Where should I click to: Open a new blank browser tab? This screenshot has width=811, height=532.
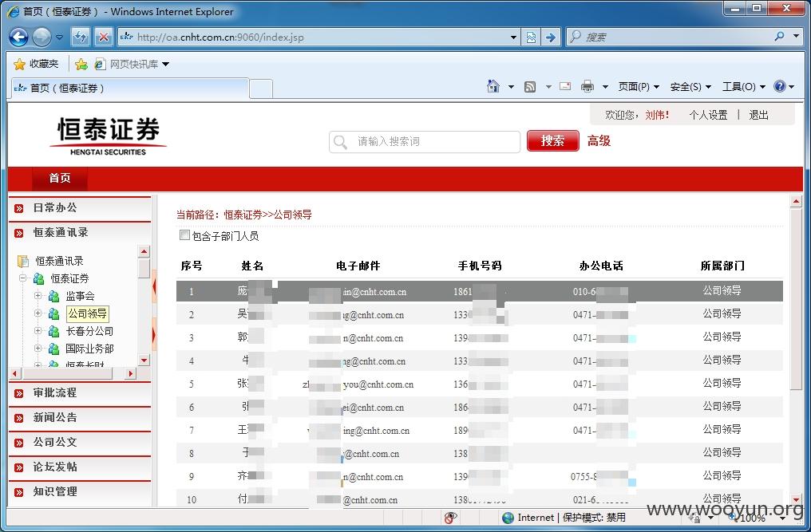[x=261, y=89]
